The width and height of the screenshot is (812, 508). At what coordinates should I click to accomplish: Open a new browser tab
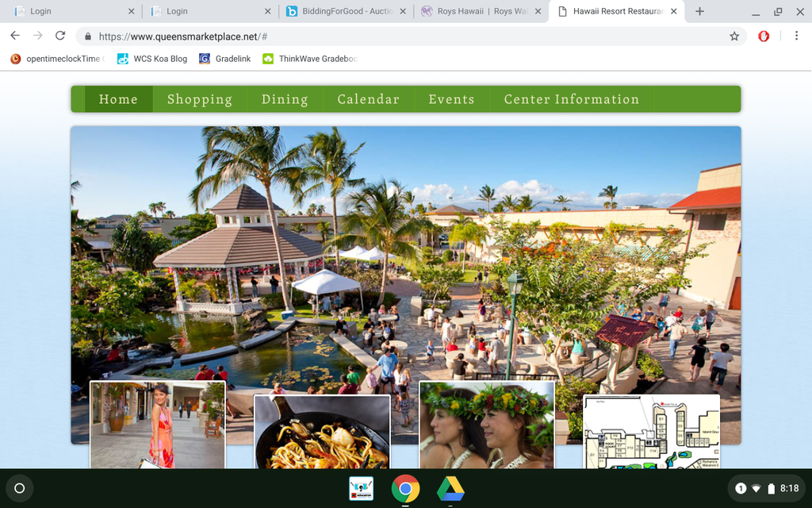[699, 11]
